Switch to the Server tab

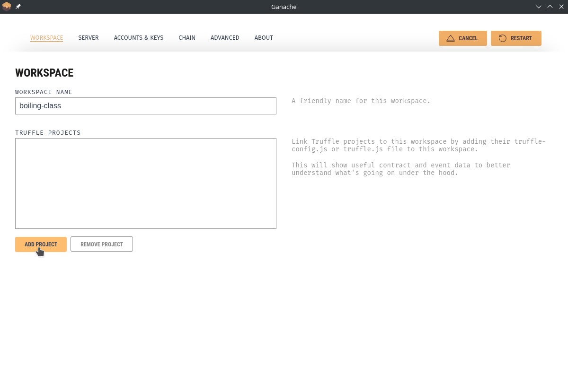89,38
